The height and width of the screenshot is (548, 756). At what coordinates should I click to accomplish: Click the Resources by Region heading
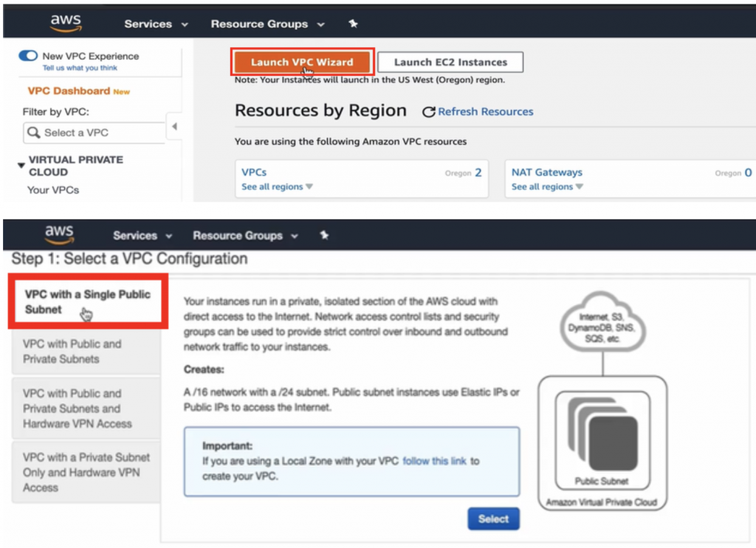pyautogui.click(x=320, y=110)
